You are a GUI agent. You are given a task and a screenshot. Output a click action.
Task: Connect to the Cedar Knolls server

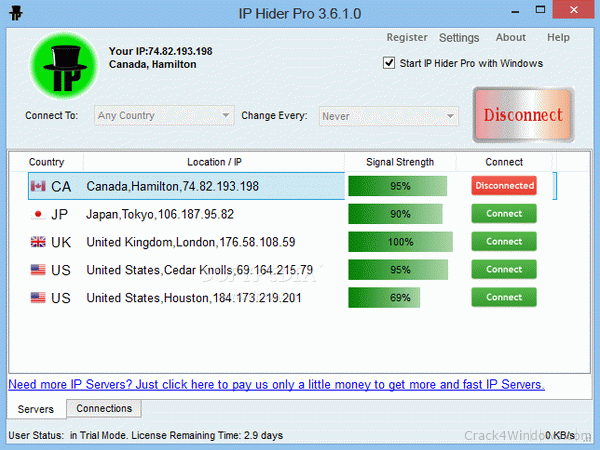click(x=504, y=269)
